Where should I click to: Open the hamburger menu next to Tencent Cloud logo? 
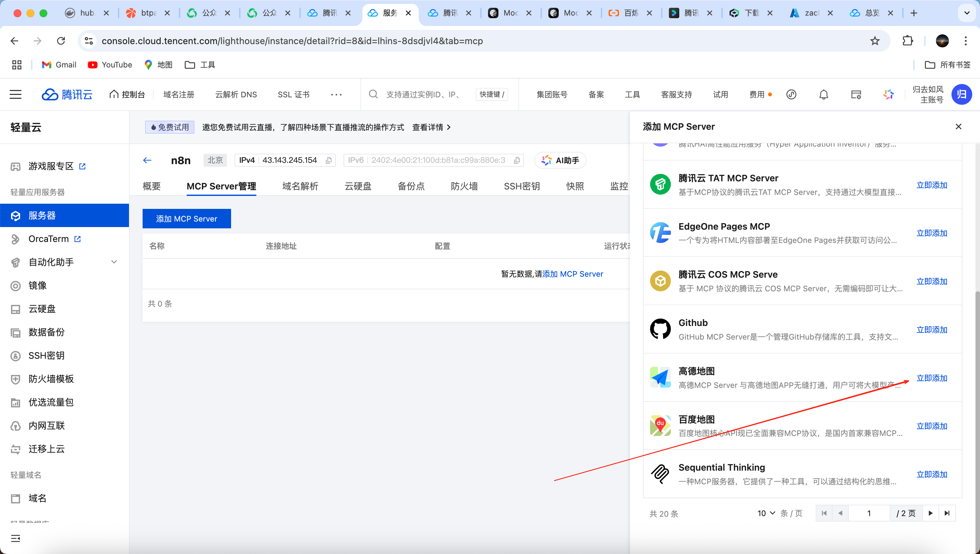tap(16, 94)
